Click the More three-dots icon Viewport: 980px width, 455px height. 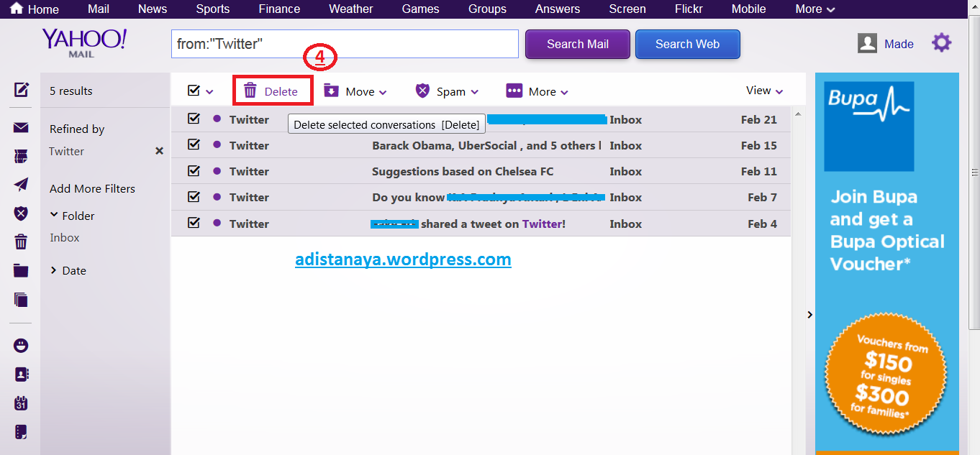(x=514, y=91)
